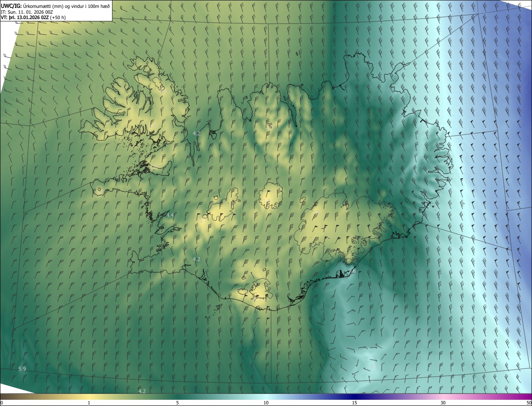The width and height of the screenshot is (532, 406).
Task: Click the 'IT: Sun. 11. 01. 2026 00Z' line
Action: click(x=27, y=12)
